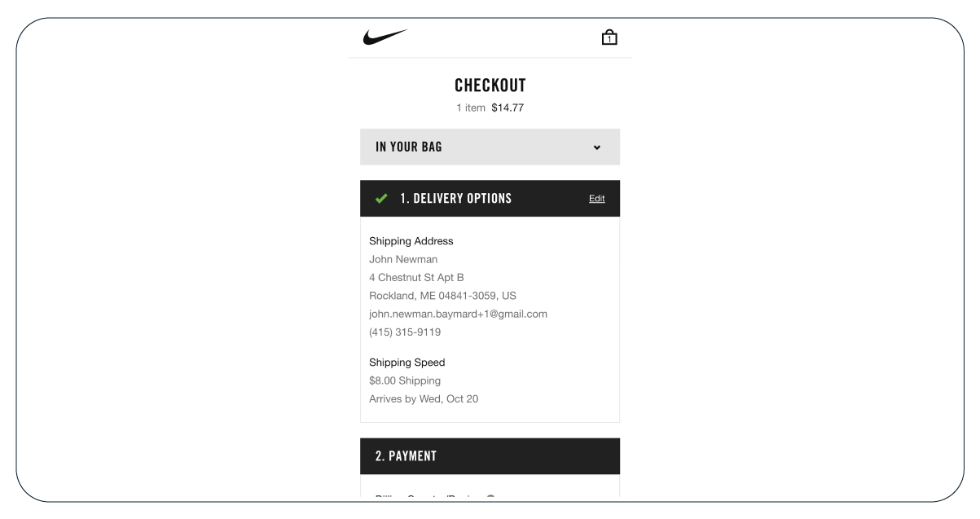Click the name John Newman
The width and height of the screenshot is (980, 519).
point(403,259)
